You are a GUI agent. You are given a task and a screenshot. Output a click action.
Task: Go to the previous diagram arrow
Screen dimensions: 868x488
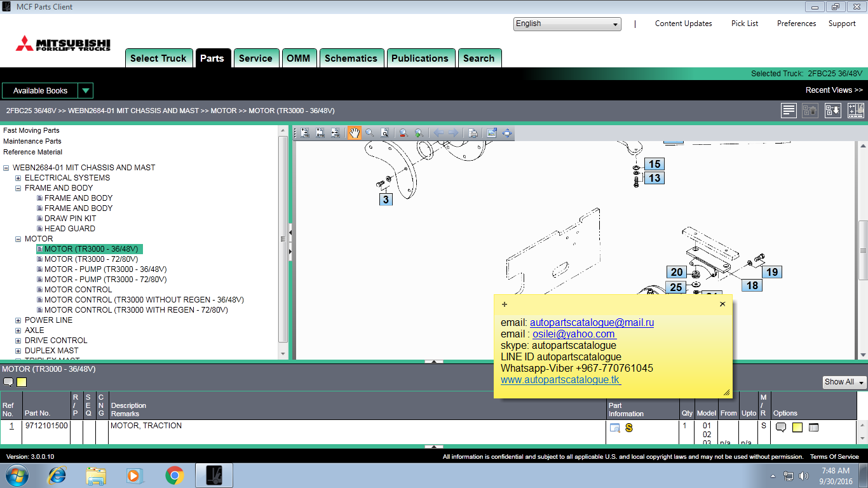pyautogui.click(x=438, y=133)
